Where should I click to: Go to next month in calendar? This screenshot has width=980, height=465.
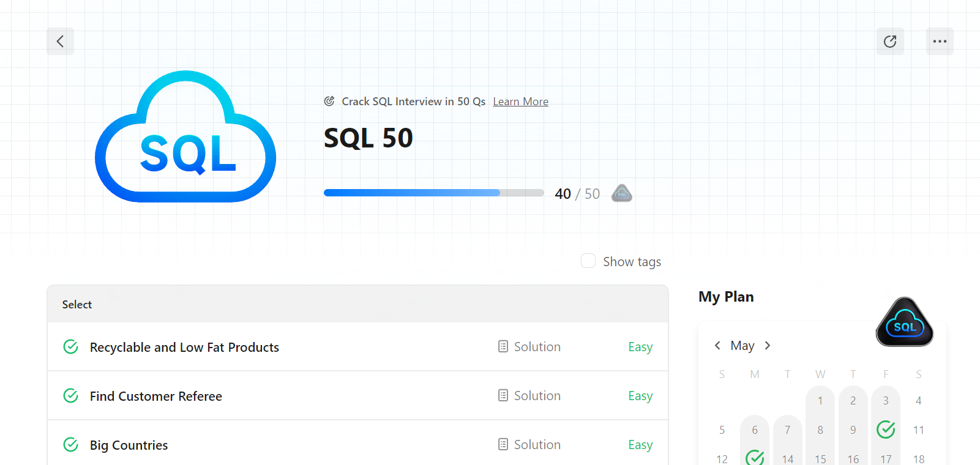click(768, 346)
